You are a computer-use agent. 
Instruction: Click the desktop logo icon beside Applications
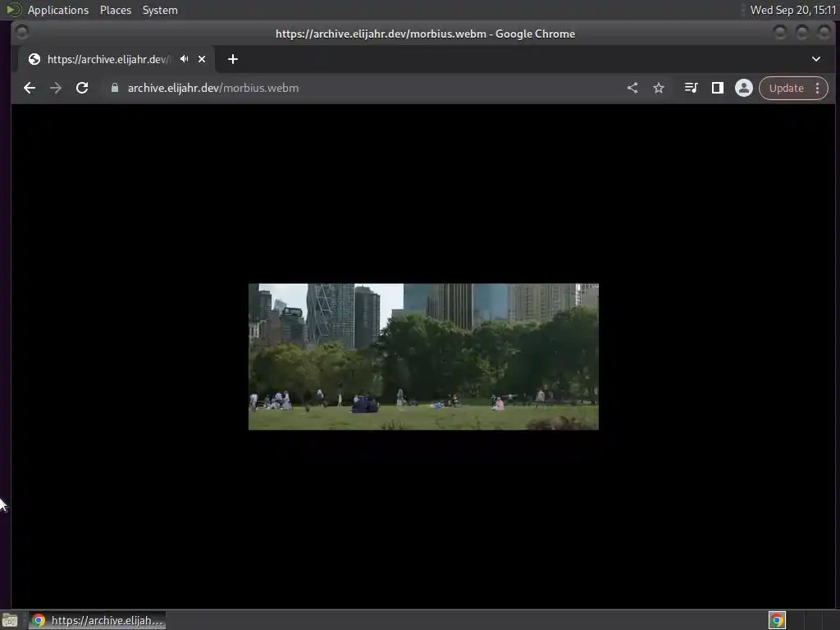coord(13,10)
